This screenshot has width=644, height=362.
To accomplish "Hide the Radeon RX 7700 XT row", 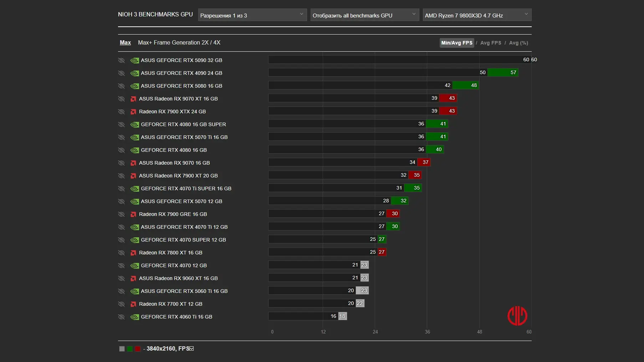I will coord(122,304).
